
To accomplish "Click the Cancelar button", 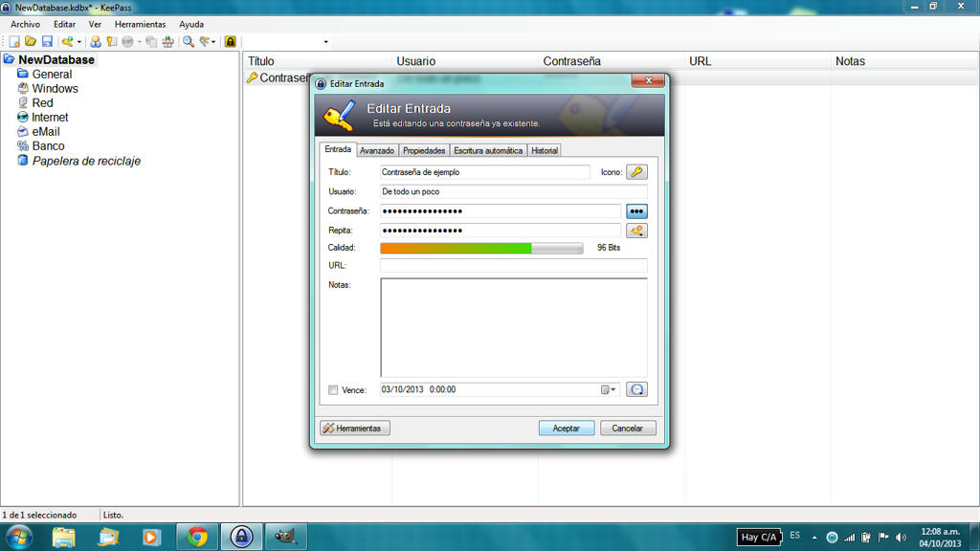I will (x=628, y=428).
